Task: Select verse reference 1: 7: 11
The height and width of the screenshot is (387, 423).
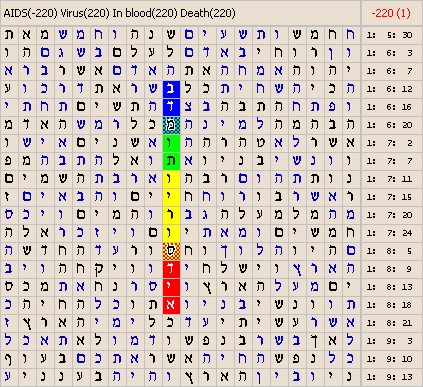Action: tap(389, 179)
